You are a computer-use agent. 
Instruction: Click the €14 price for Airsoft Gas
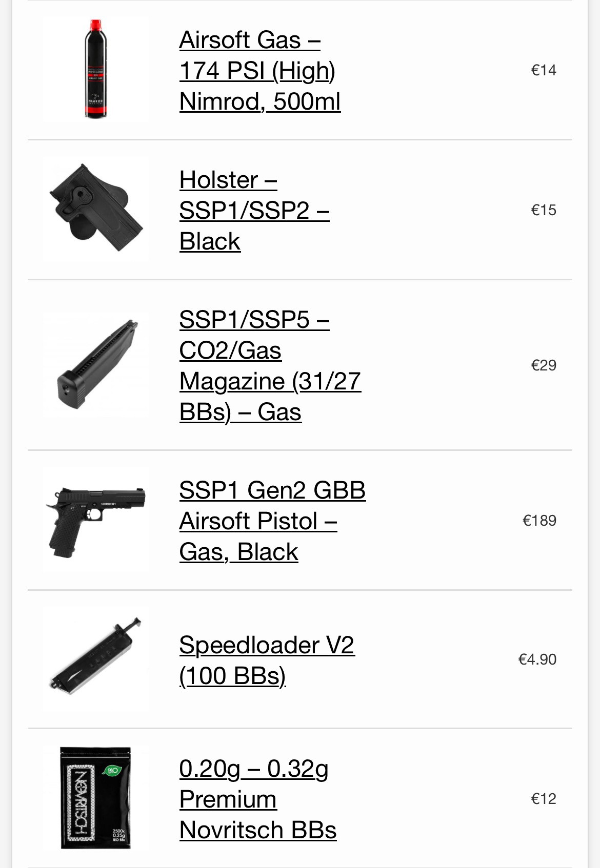coord(544,70)
